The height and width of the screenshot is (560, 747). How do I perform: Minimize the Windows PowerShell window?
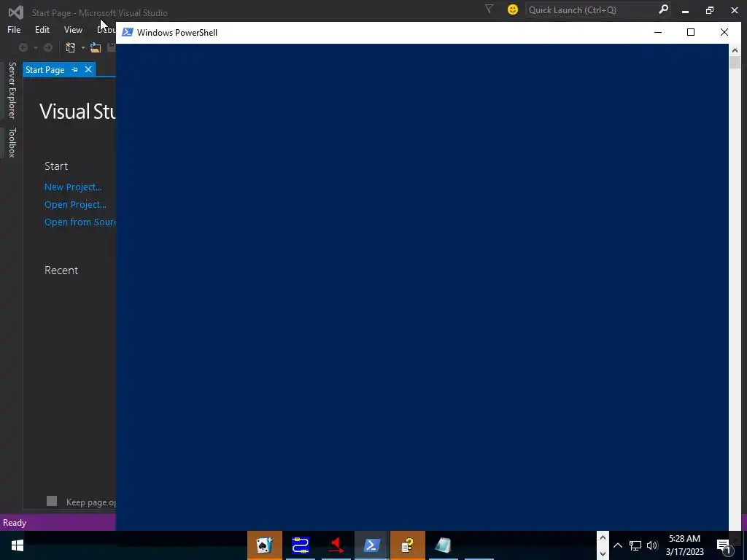[x=658, y=32]
